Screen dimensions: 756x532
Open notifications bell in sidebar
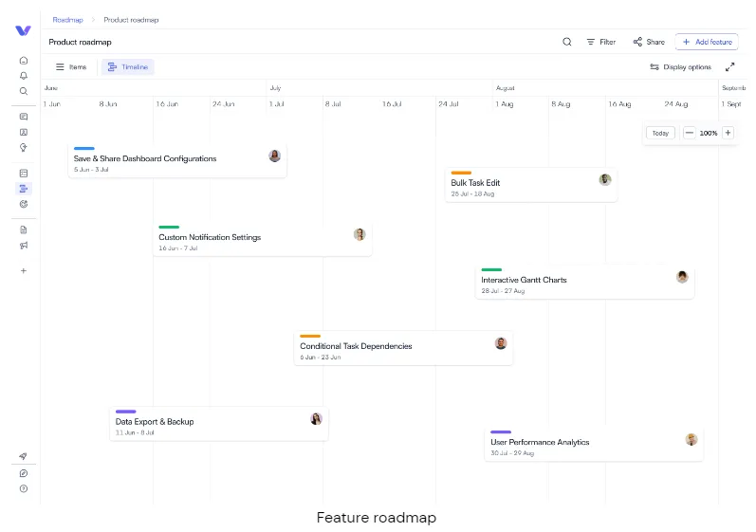(23, 76)
